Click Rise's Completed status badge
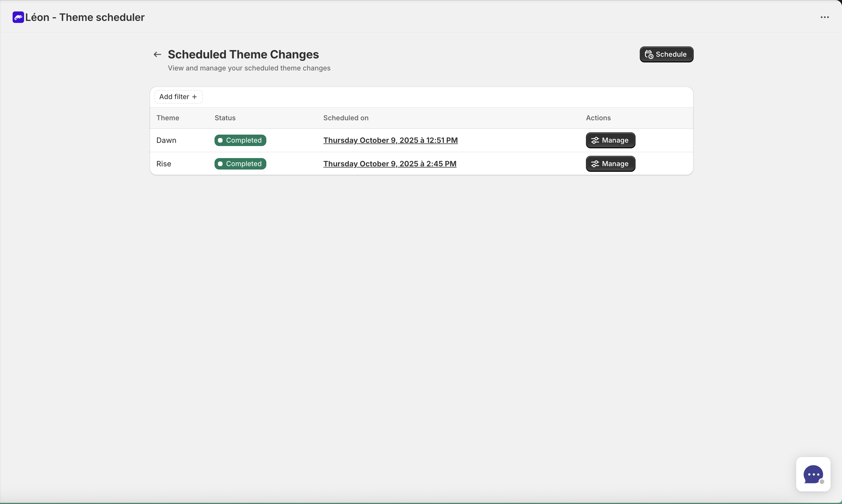Viewport: 842px width, 504px height. coord(240,164)
